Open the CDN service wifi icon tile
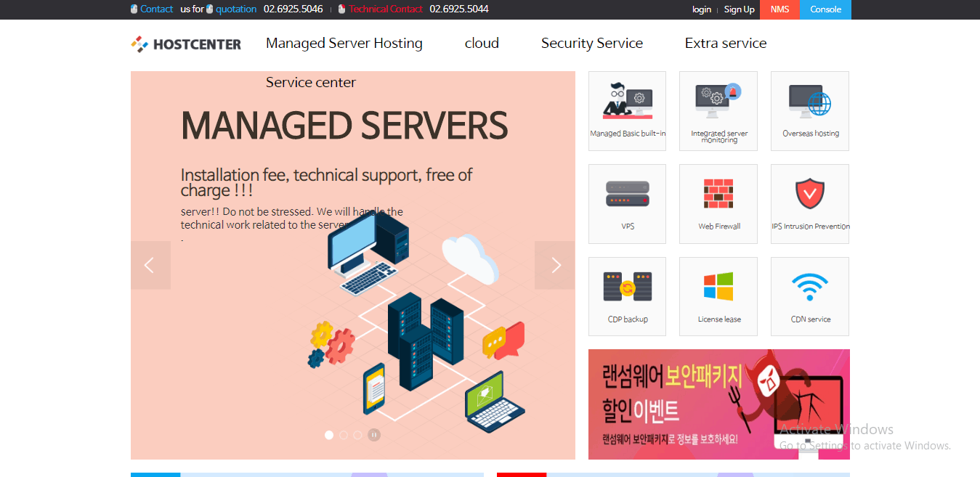Image resolution: width=980 pixels, height=477 pixels. pyautogui.click(x=810, y=297)
